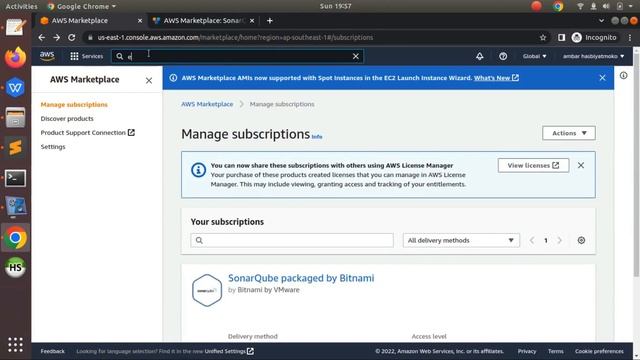
Task: Open Chrome tab search chevron
Action: (x=601, y=20)
